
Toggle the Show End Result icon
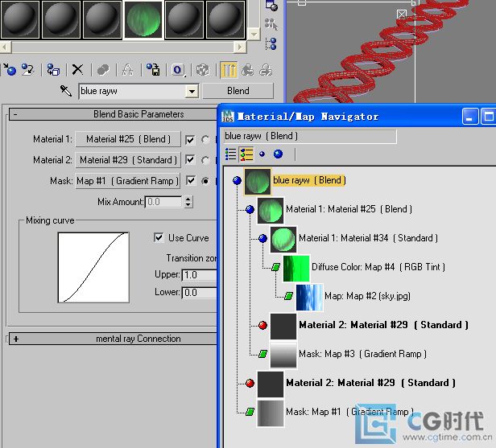[229, 69]
